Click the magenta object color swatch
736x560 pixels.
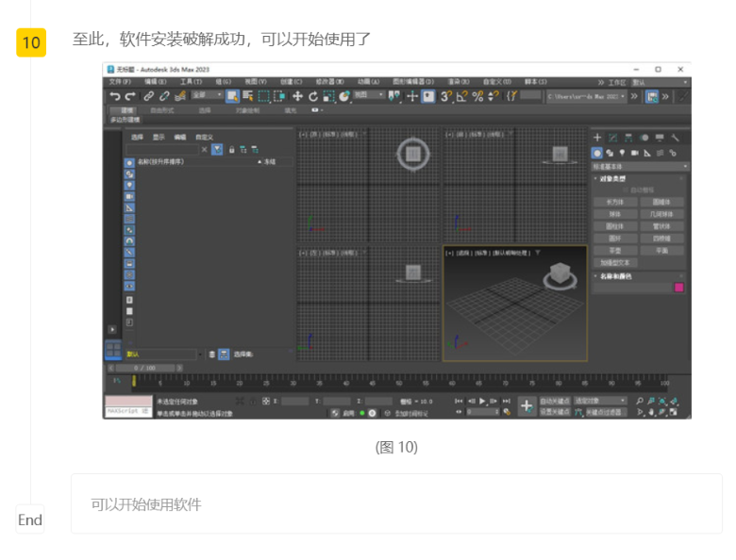click(x=678, y=288)
